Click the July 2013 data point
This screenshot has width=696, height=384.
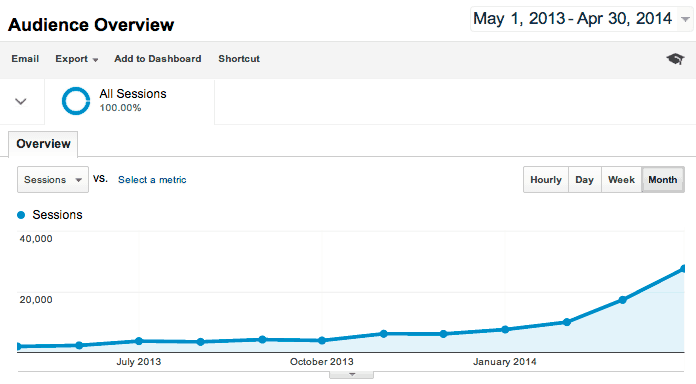tap(139, 341)
